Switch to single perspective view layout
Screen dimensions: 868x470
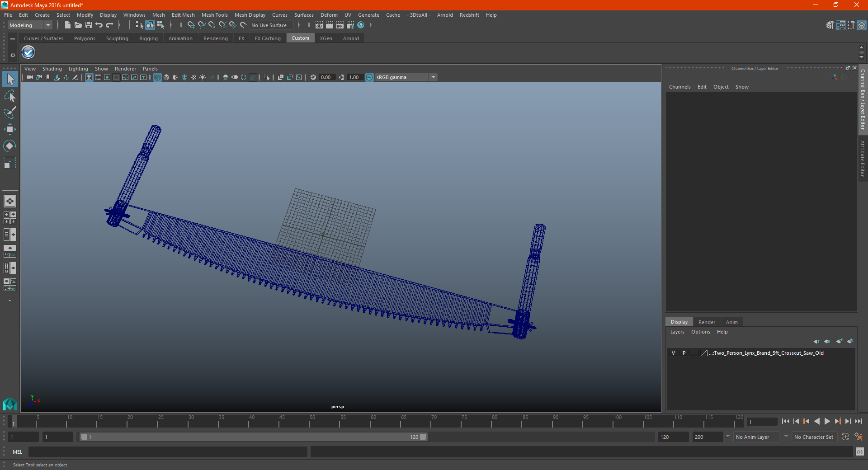coord(10,201)
